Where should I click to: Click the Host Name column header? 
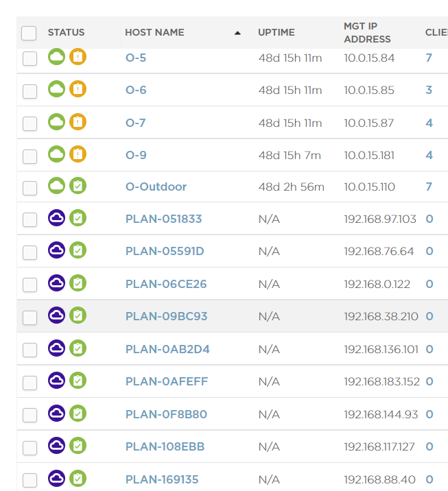click(x=154, y=32)
